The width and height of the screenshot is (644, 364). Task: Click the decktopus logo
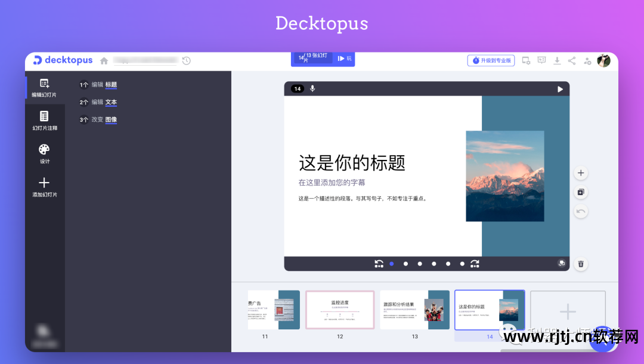pos(63,60)
